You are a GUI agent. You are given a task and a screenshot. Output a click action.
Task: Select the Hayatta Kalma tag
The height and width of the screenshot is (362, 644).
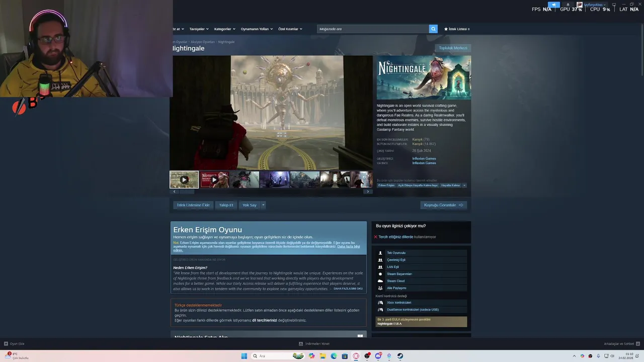coord(450,186)
